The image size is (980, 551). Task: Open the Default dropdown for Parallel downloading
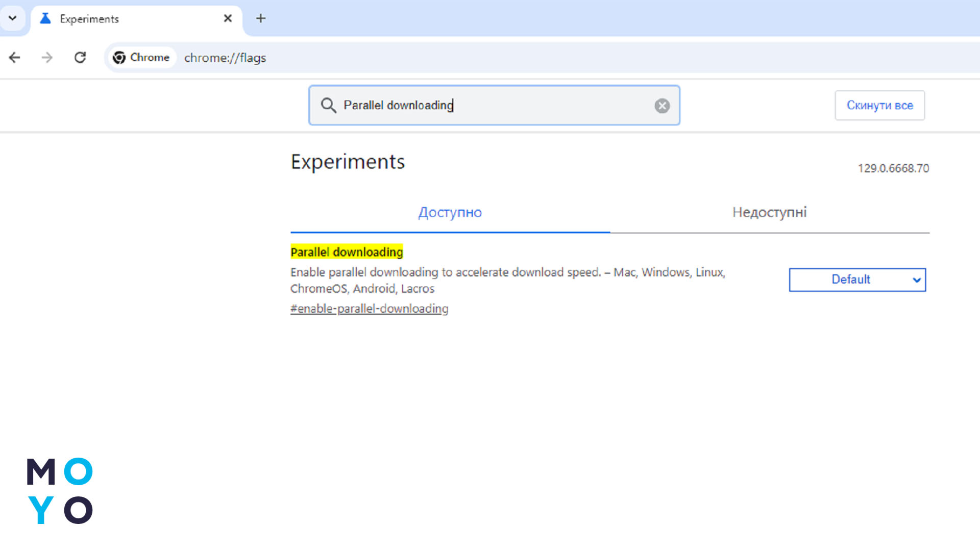(x=857, y=280)
